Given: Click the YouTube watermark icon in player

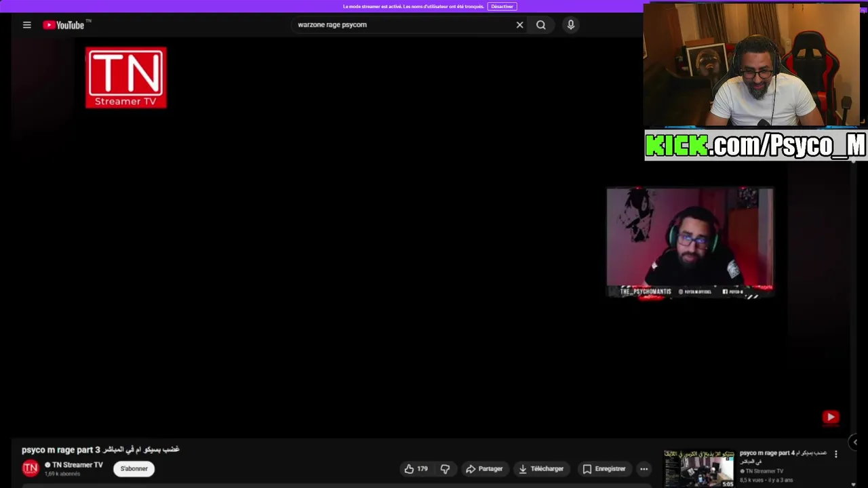Looking at the screenshot, I should pyautogui.click(x=831, y=417).
